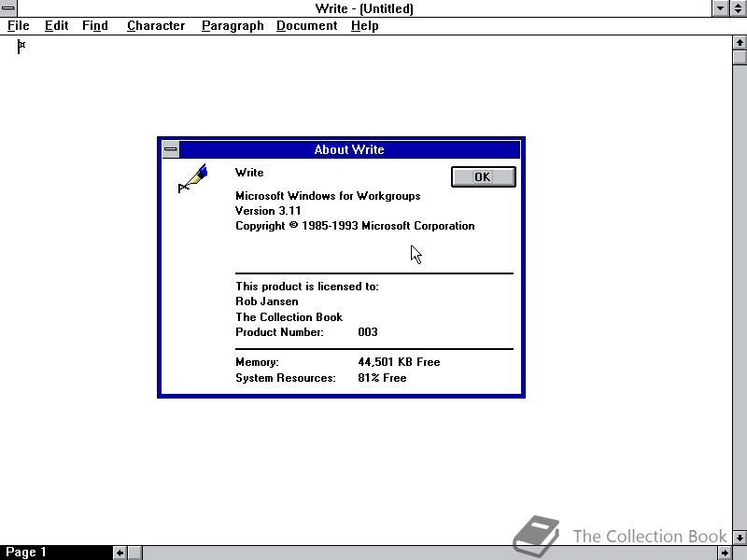747x560 pixels.
Task: Click "This product is licensed to:" text
Action: tap(307, 287)
